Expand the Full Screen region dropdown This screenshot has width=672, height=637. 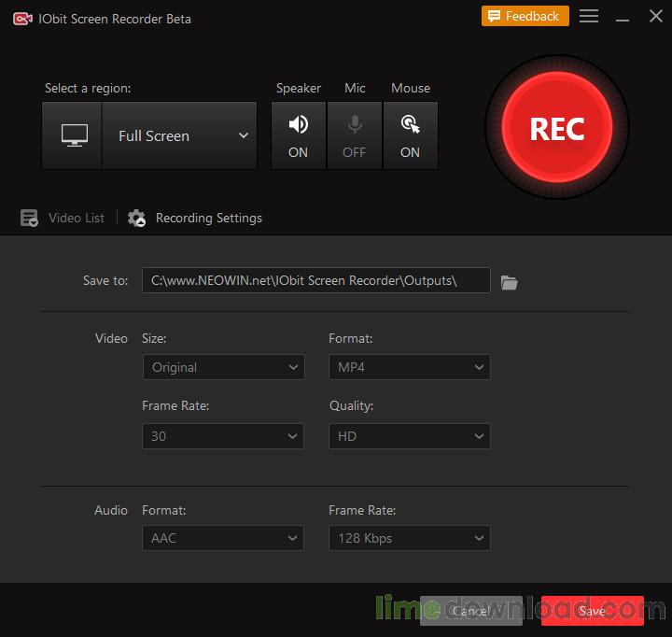(x=179, y=135)
